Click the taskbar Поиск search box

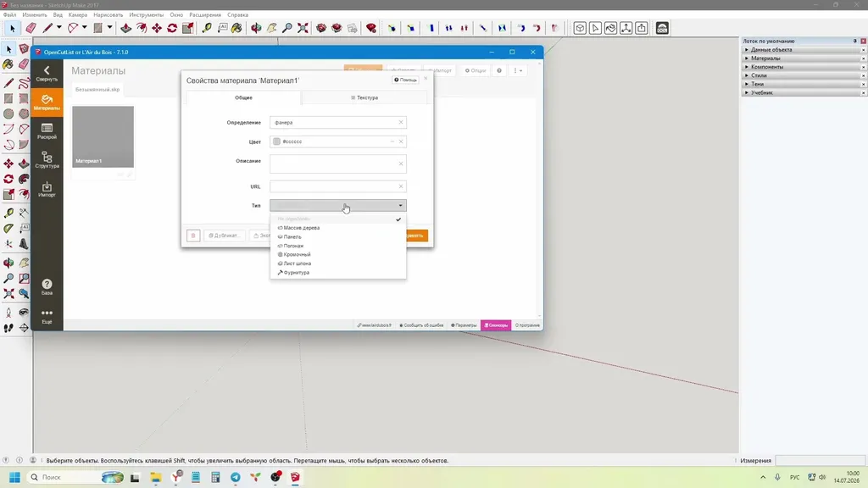pos(75,477)
